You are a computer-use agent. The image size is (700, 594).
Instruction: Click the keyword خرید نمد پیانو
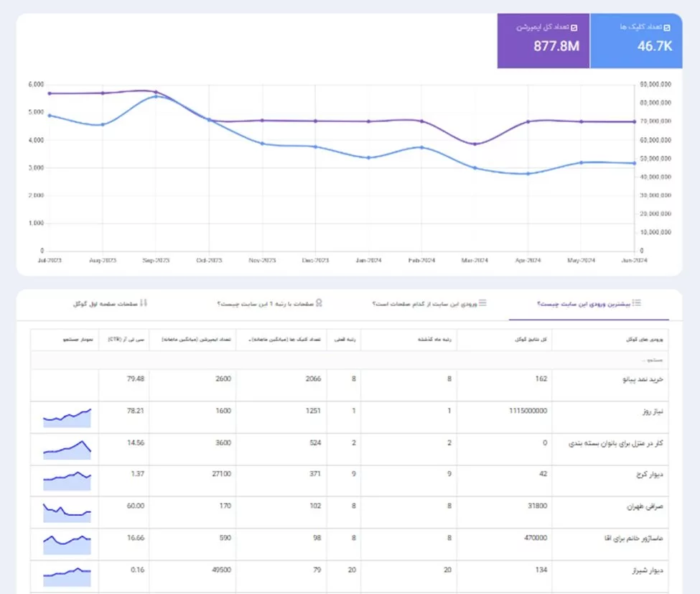643,379
